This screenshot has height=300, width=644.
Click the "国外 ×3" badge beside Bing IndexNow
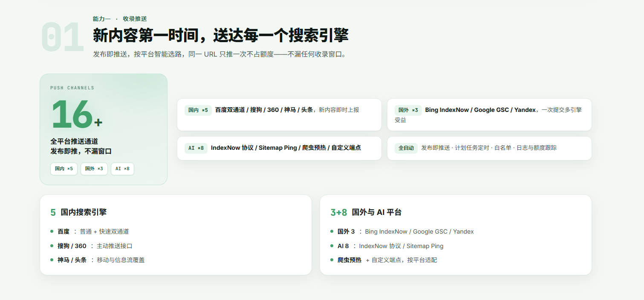(x=408, y=110)
